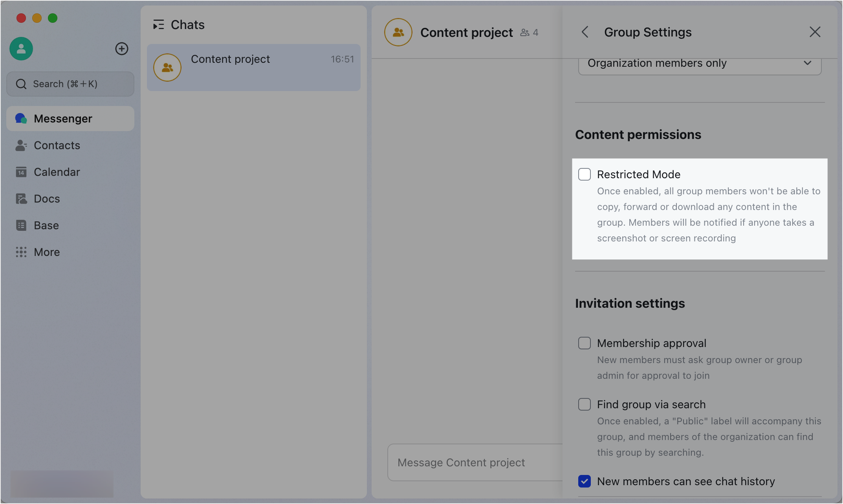Go back from Group Settings
This screenshot has height=504, width=843.
coord(585,32)
